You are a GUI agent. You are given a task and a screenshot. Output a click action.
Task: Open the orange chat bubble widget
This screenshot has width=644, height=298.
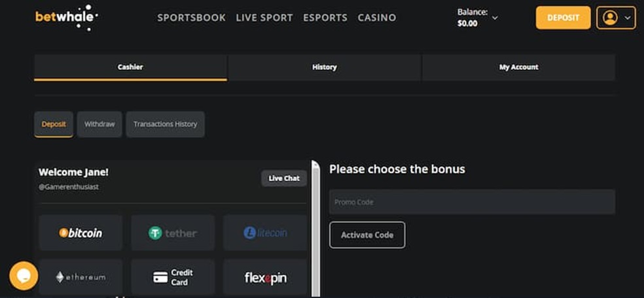(23, 275)
